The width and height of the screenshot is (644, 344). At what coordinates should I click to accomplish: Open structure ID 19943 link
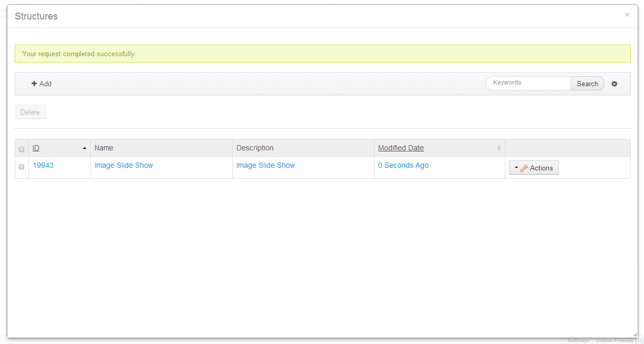click(x=43, y=165)
